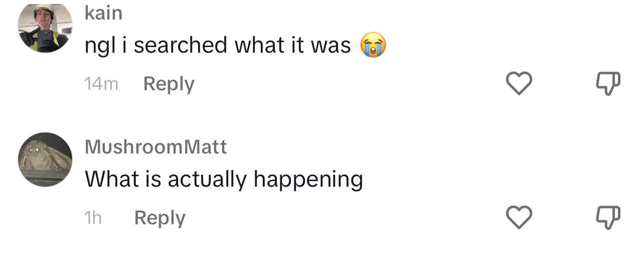Click the word "searched" in kain's comment
Image resolution: width=644 pixels, height=265 pixels.
(x=181, y=45)
